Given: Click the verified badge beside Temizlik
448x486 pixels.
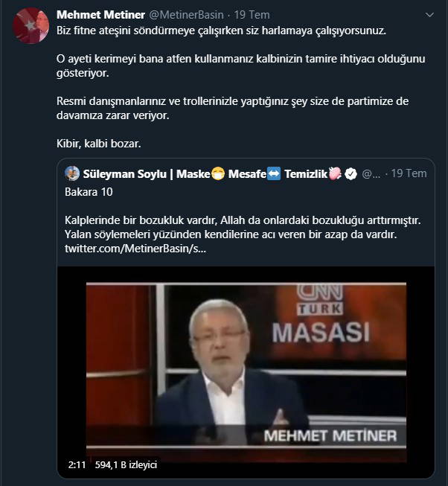Looking at the screenshot, I should tap(349, 173).
